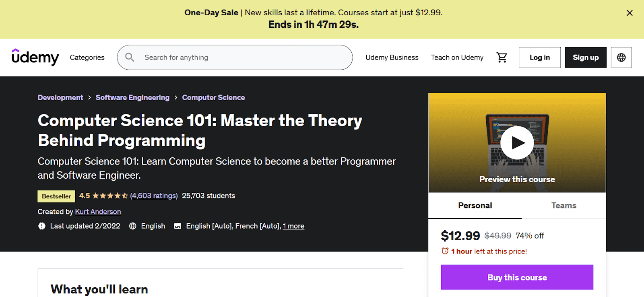Dismiss the One-Day Sale banner
Viewport: 644px width, 297px height.
(x=629, y=12)
